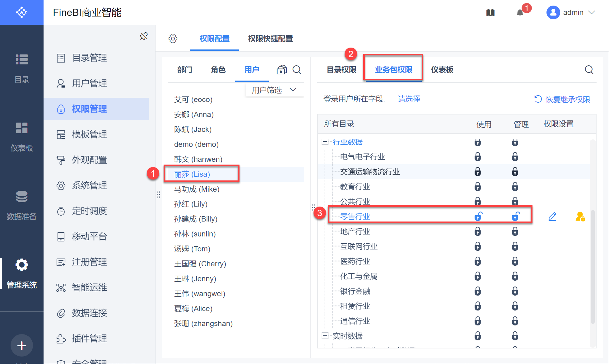Click the search icon in permissions panel

pyautogui.click(x=589, y=70)
